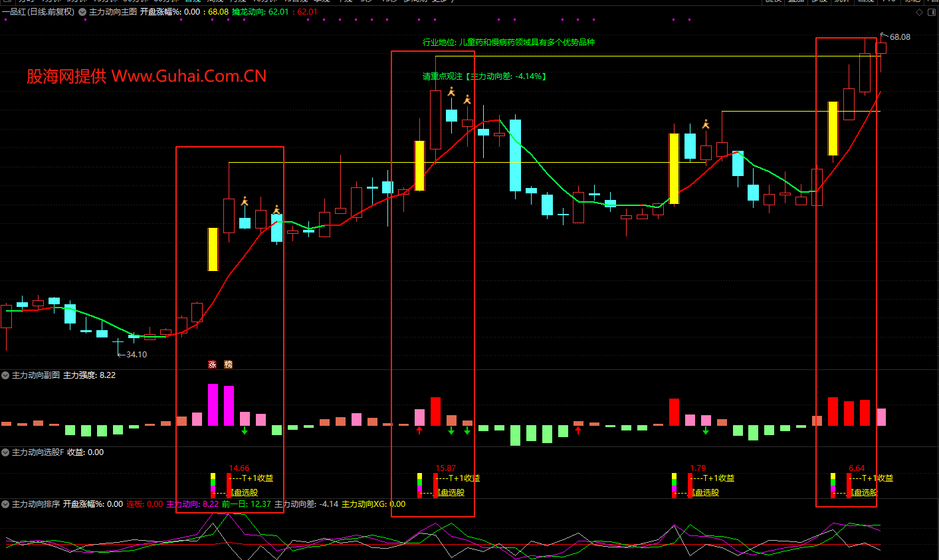Select the stock title 一品红(日线.前复权)

[x=39, y=12]
